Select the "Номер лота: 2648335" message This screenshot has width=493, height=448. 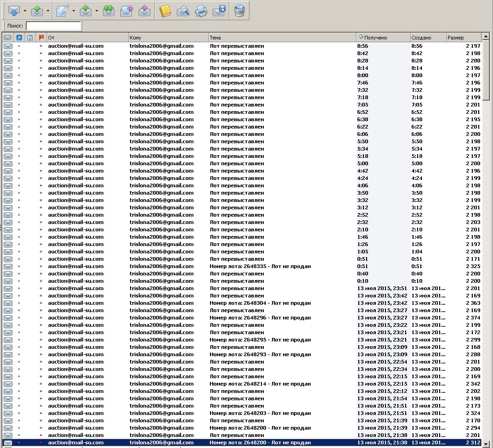coord(260,266)
